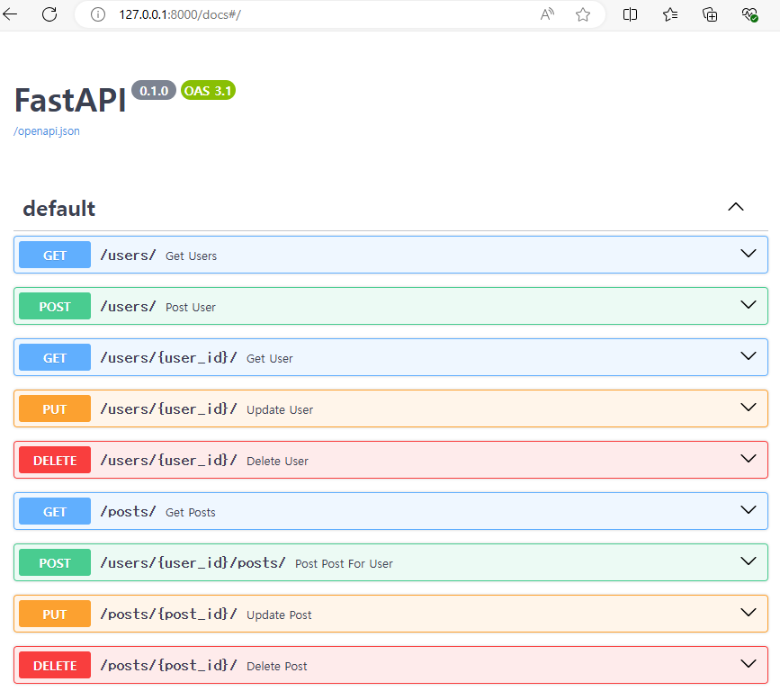
Task: Click the 'Delete Post' summary text
Action: [276, 666]
